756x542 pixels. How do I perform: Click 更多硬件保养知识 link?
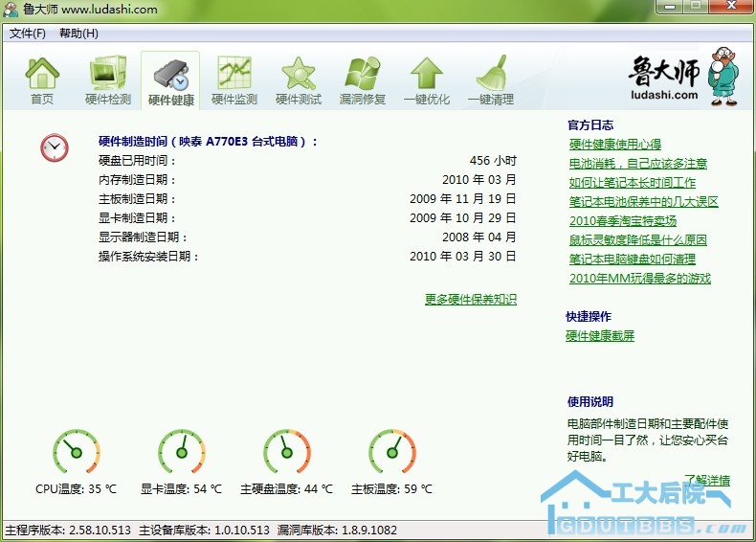[471, 299]
